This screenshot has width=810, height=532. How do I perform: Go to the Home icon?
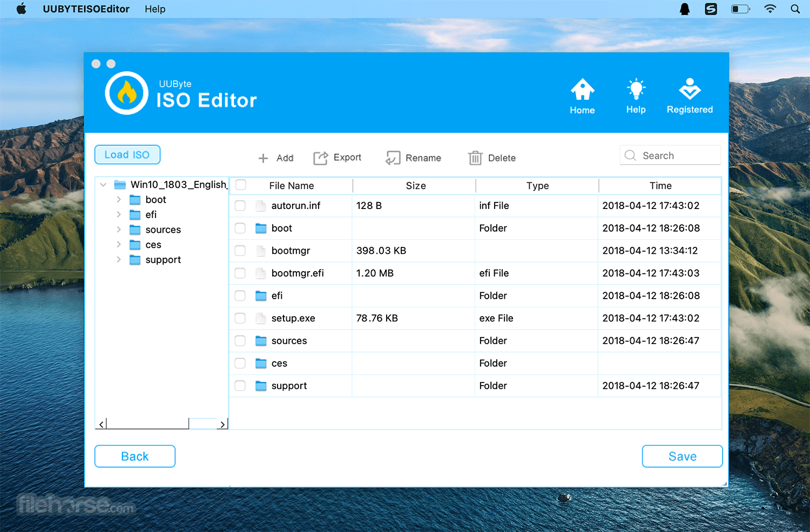coord(582,90)
